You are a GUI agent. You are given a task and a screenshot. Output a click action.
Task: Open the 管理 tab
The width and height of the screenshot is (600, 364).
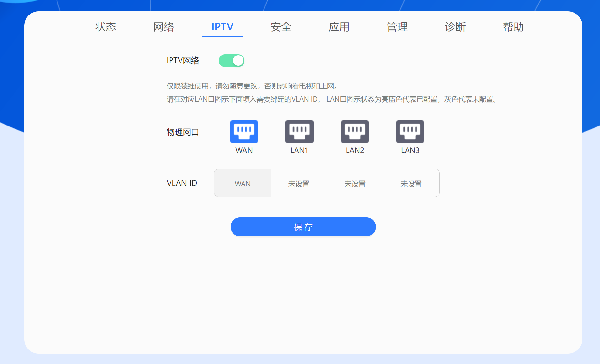click(397, 27)
